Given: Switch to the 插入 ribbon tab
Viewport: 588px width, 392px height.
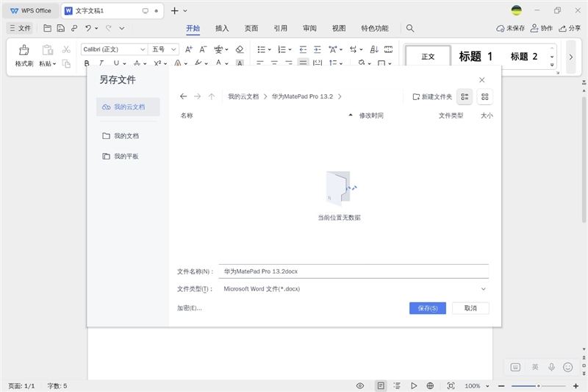Looking at the screenshot, I should click(222, 29).
